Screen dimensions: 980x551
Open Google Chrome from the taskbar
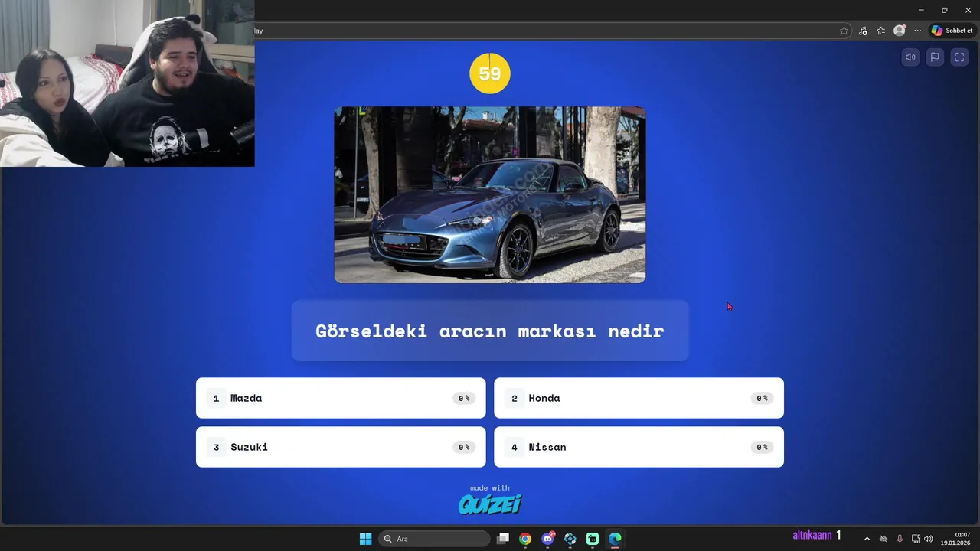(525, 539)
